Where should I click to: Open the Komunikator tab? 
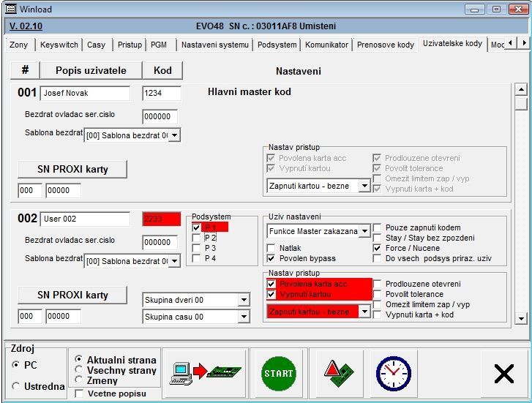click(326, 45)
